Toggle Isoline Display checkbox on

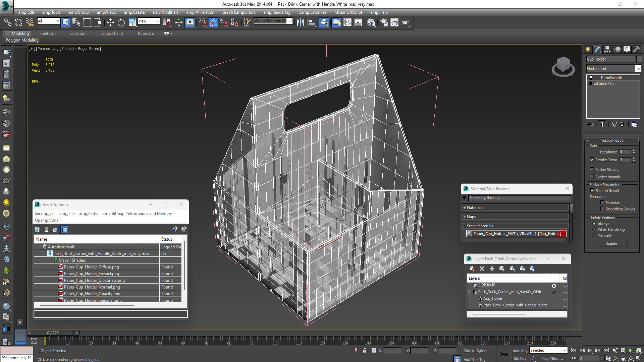[592, 169]
